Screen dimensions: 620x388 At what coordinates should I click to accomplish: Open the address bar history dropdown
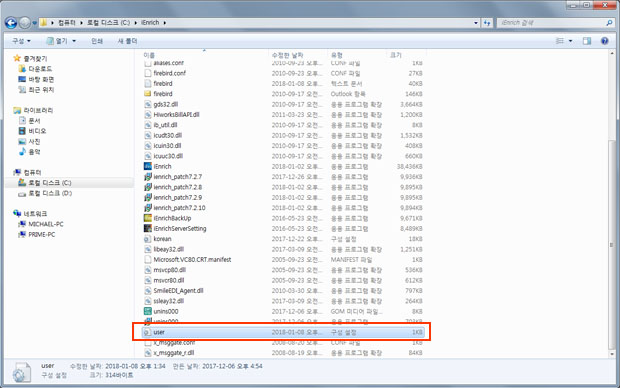tap(476, 23)
